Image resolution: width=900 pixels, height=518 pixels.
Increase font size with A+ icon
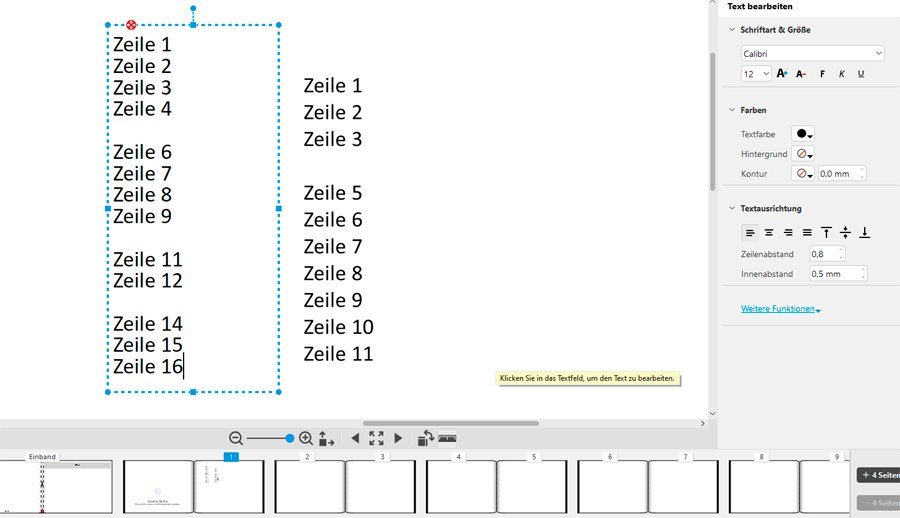782,74
